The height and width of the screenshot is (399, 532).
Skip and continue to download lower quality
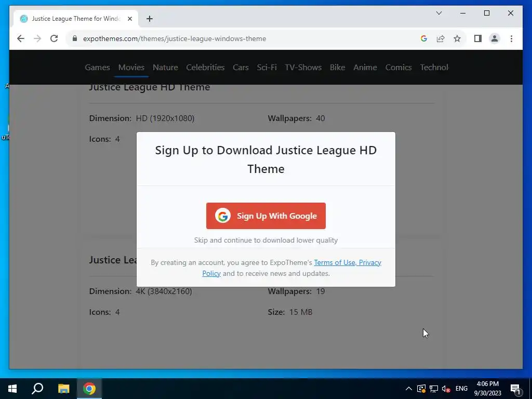coord(265,240)
